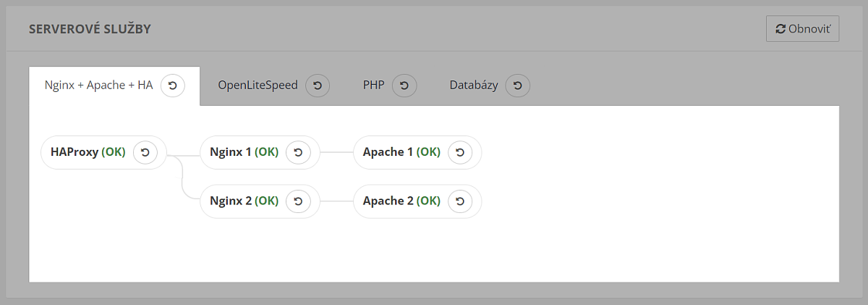This screenshot has height=305, width=868.
Task: Switch to the OpenLiteSpeed tab
Action: pos(258,85)
